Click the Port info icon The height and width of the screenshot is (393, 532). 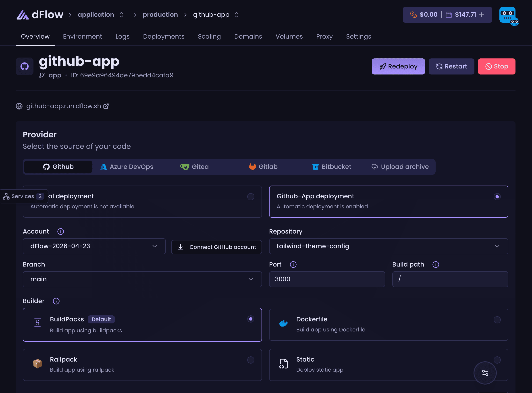pos(293,265)
